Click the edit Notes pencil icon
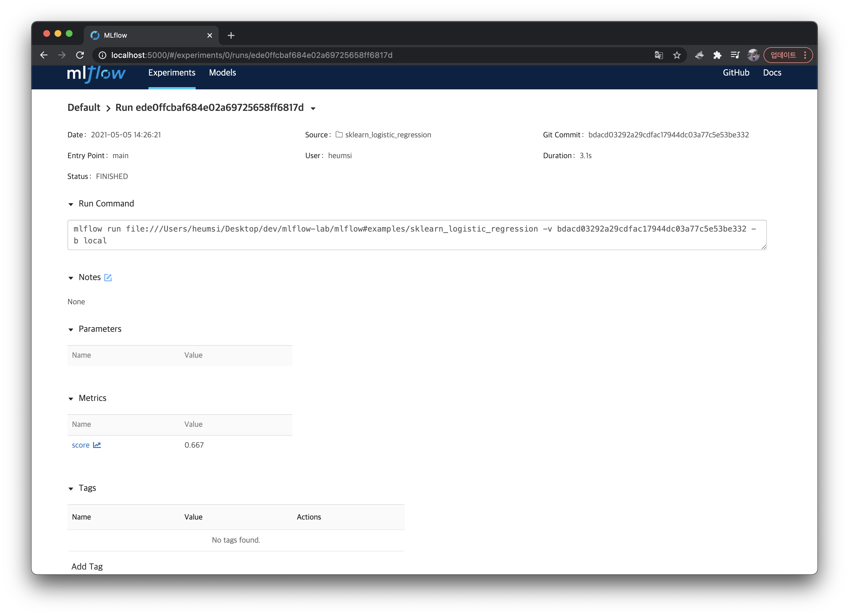This screenshot has height=616, width=849. (108, 277)
